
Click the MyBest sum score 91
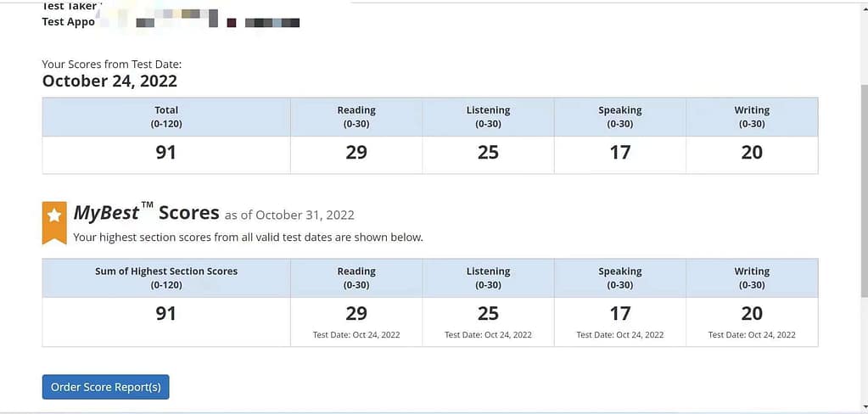pyautogui.click(x=166, y=313)
